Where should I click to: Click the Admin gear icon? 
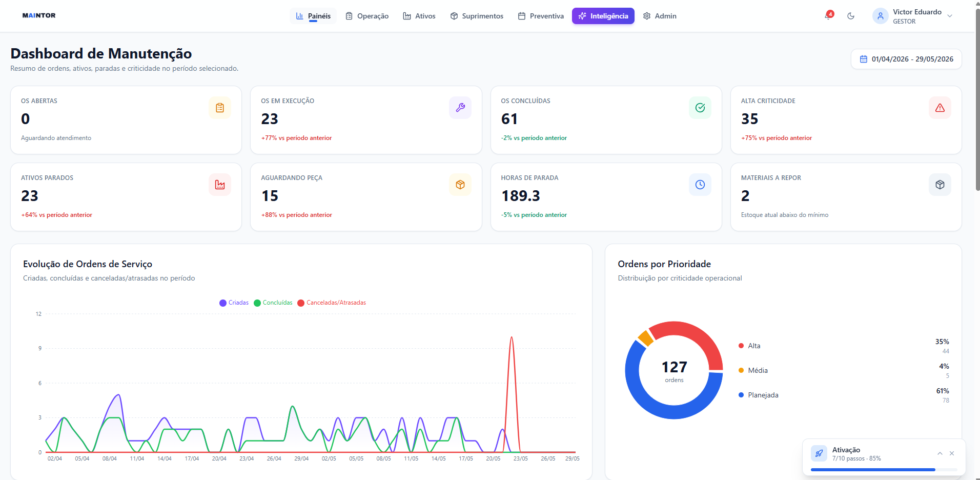point(647,16)
